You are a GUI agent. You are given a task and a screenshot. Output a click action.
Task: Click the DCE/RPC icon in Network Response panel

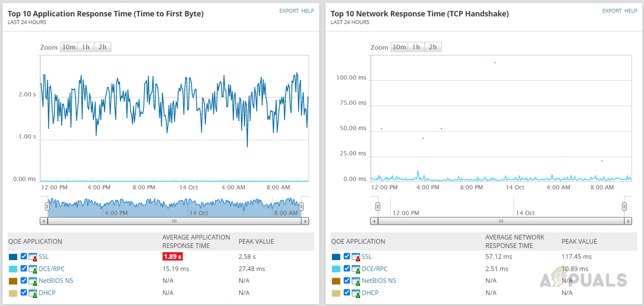[356, 269]
